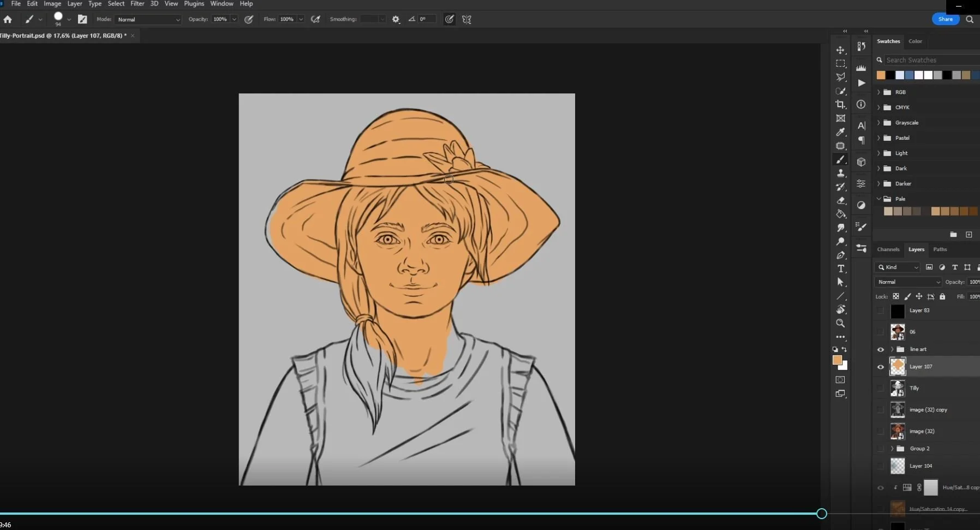Select the Rectangular Marquee tool
The image size is (980, 530).
pos(840,64)
